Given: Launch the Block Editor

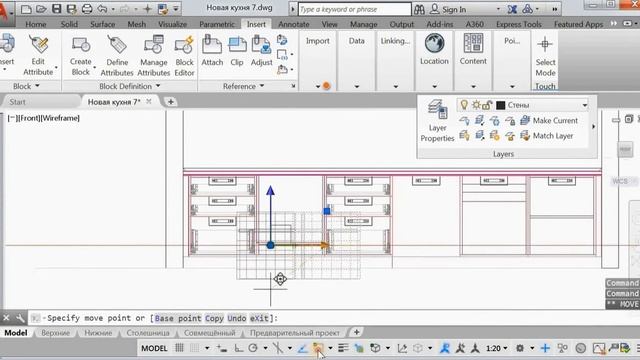Looking at the screenshot, I should (184, 55).
